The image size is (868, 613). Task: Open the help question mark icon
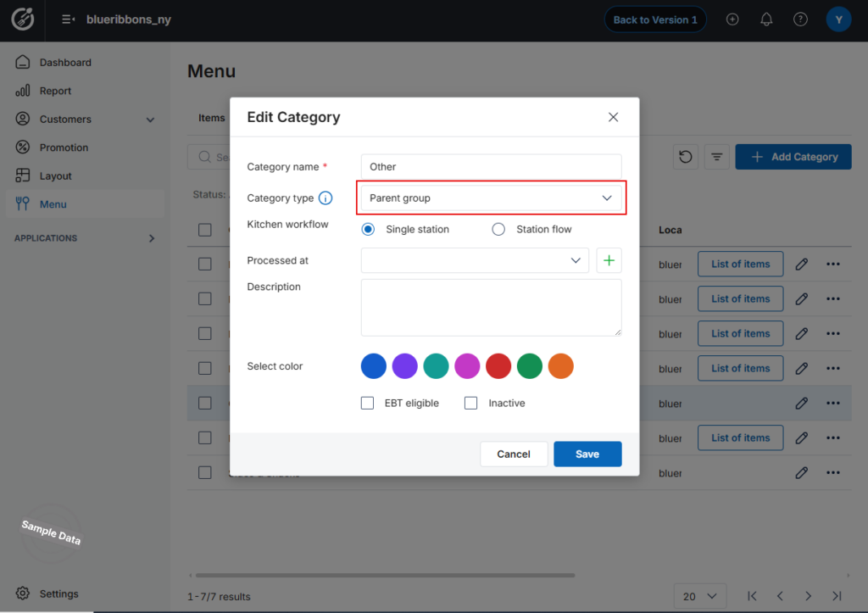[x=800, y=20]
